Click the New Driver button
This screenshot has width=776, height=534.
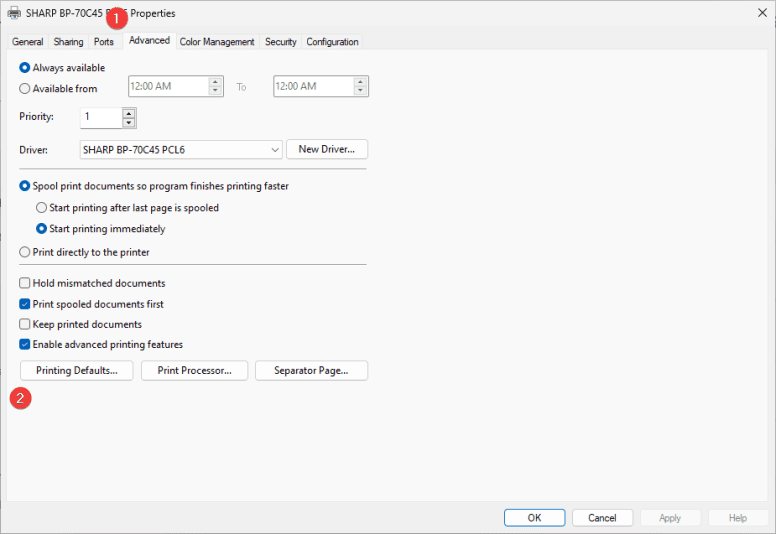(327, 150)
